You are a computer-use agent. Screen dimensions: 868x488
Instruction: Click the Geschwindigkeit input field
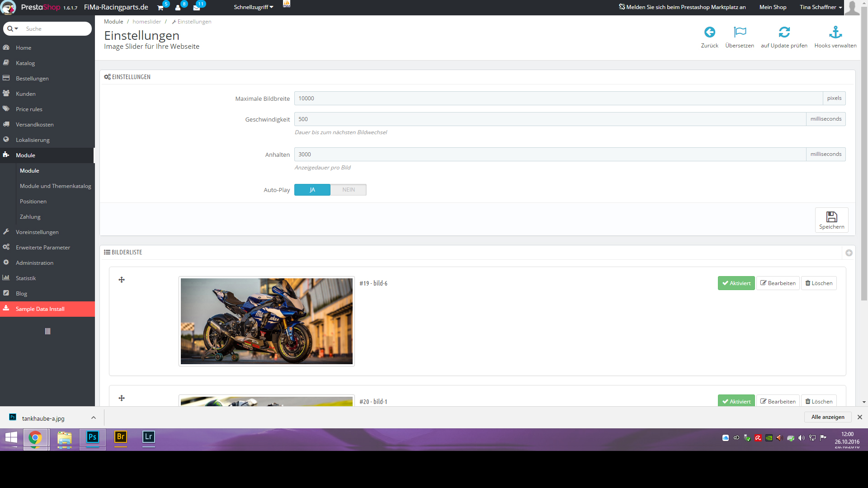pos(549,119)
